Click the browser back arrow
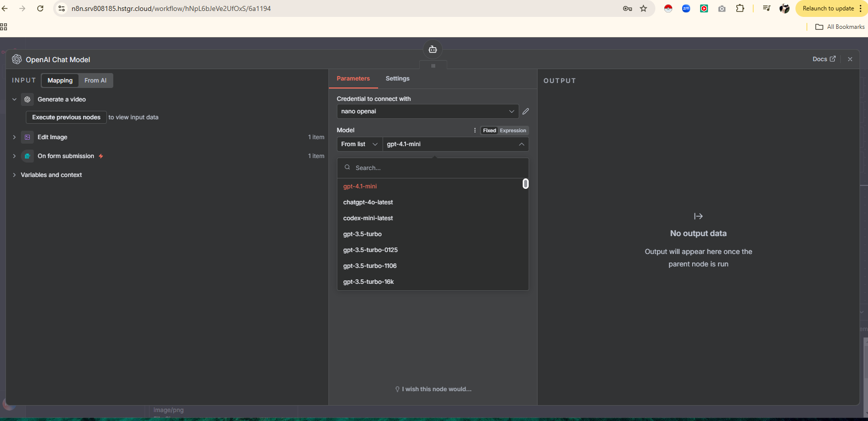 [5, 8]
